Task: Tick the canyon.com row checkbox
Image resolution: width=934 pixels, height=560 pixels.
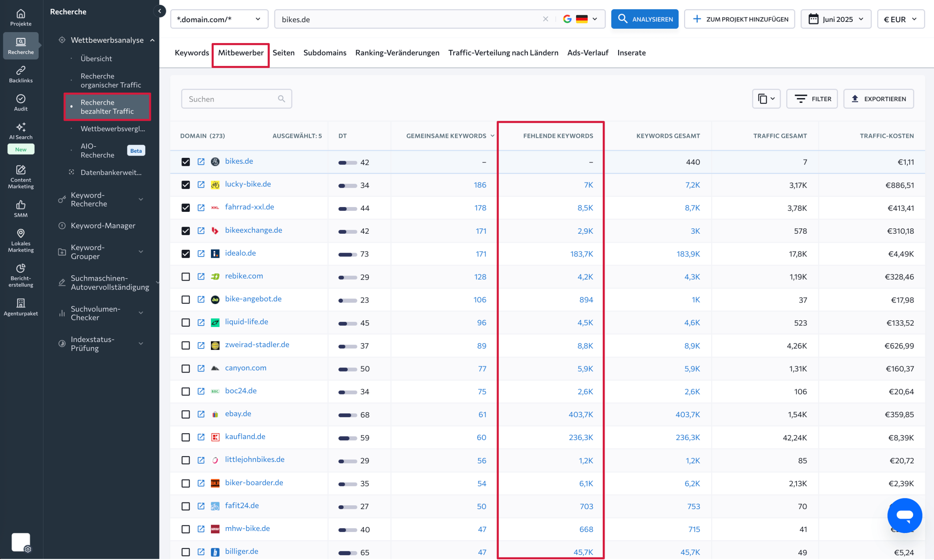Action: (185, 368)
